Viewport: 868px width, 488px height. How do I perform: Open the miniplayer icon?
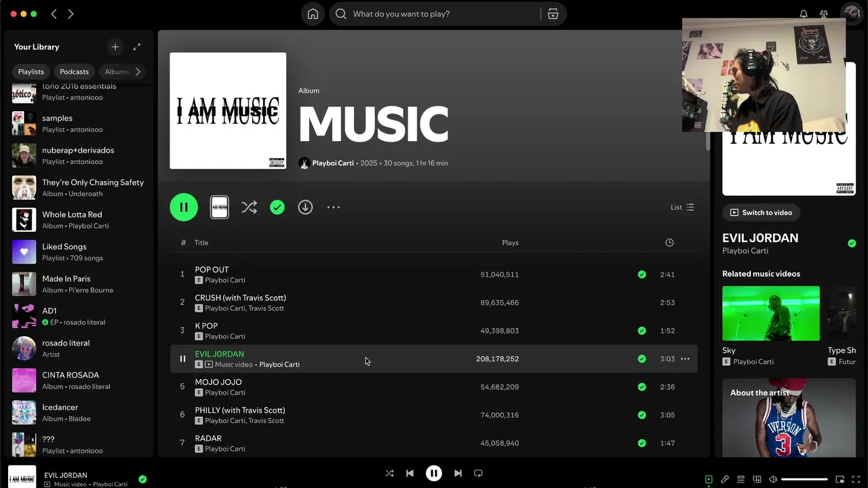tap(840, 479)
